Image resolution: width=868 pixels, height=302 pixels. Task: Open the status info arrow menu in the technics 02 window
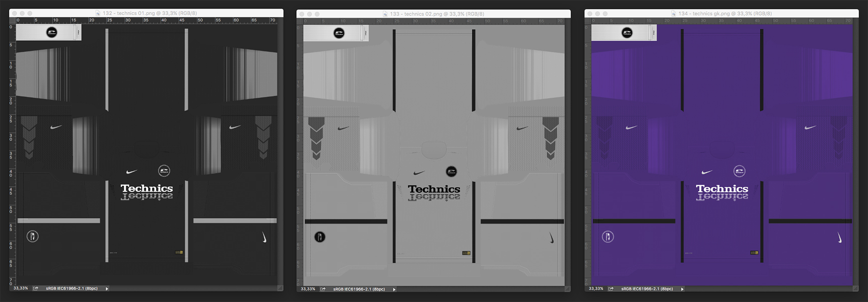point(394,289)
